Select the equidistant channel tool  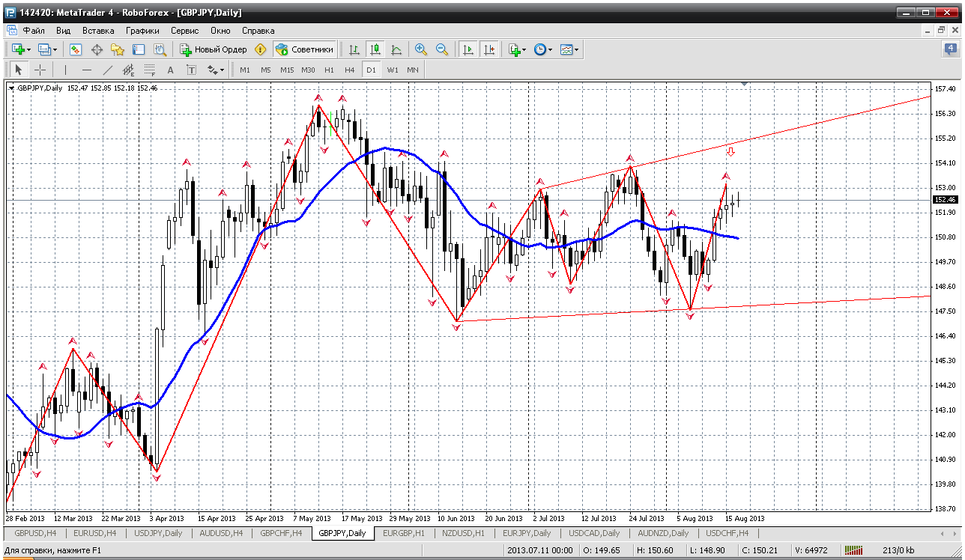pos(128,70)
